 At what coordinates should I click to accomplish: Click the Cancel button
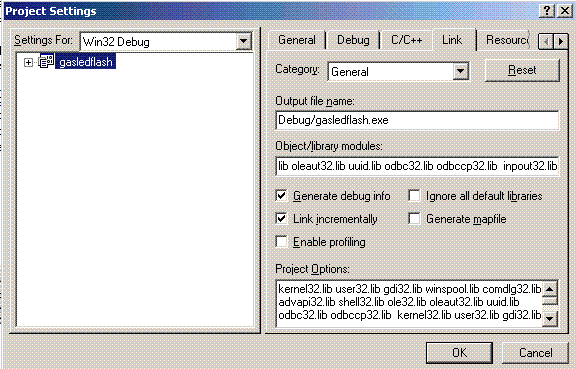click(x=535, y=353)
